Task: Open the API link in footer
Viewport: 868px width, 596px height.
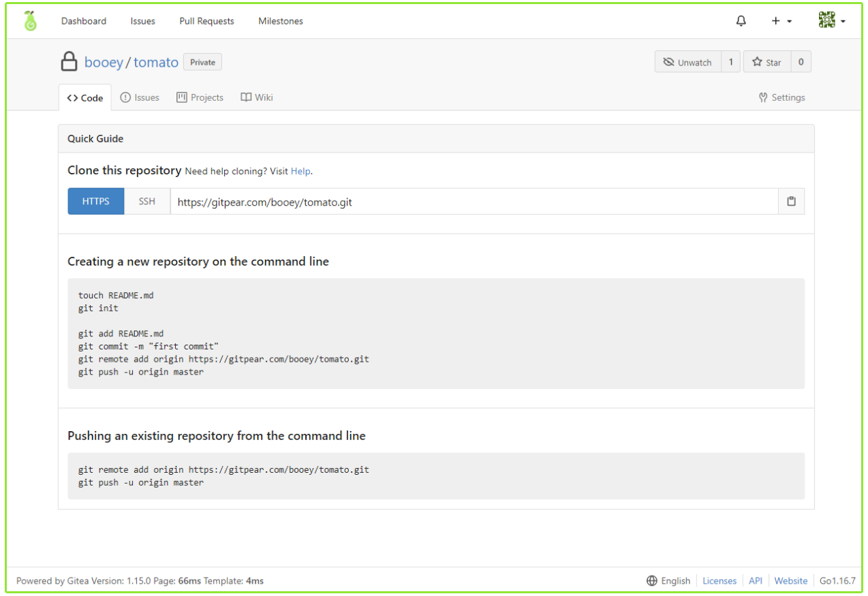Action: [755, 581]
